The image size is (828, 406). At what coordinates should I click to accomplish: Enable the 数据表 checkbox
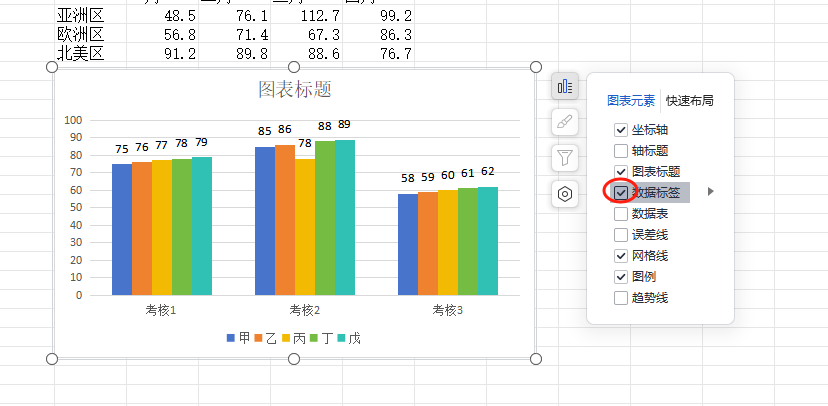tap(621, 214)
